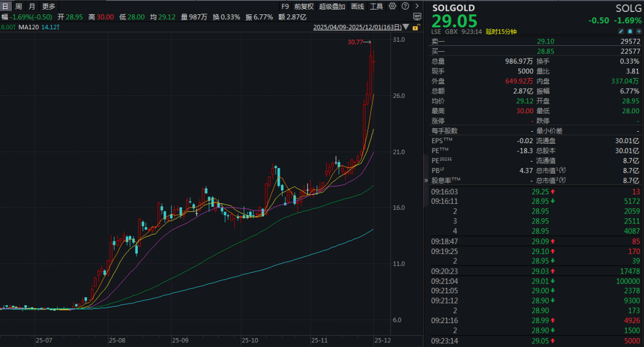The height and width of the screenshot is (347, 644).
Task: Collapse quote panel using double chevron handle
Action: coord(425,180)
